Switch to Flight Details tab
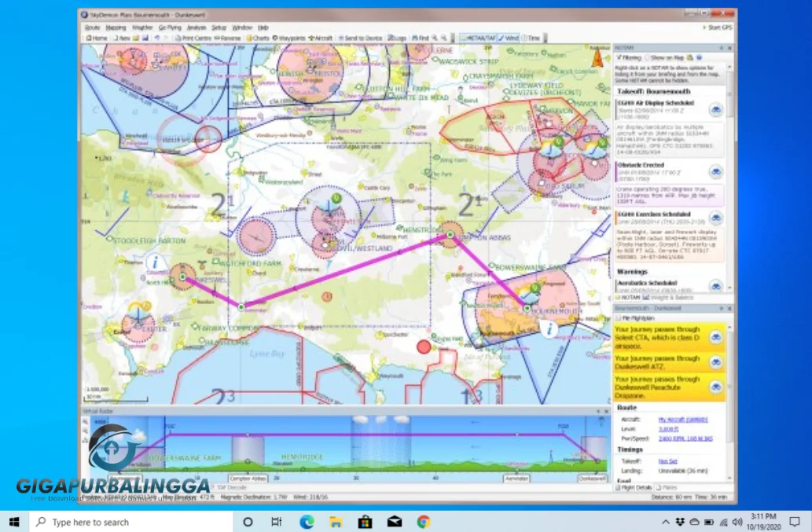The image size is (812, 532). pyautogui.click(x=634, y=487)
